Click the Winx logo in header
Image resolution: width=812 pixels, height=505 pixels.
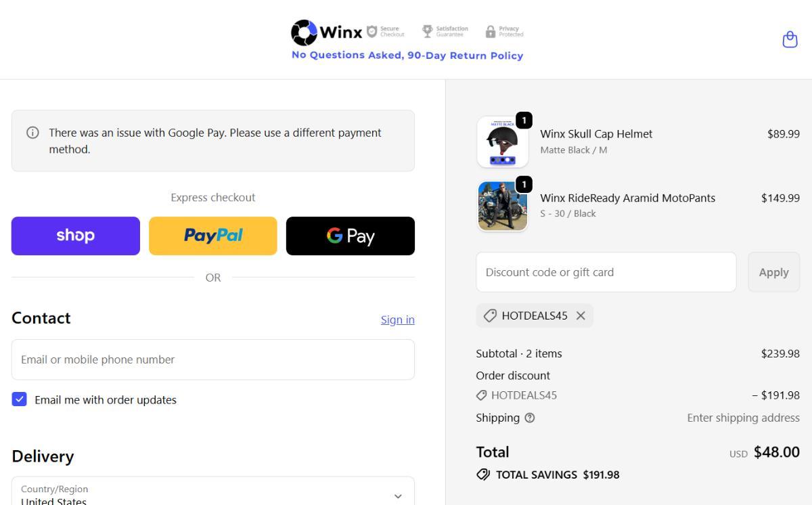point(327,32)
